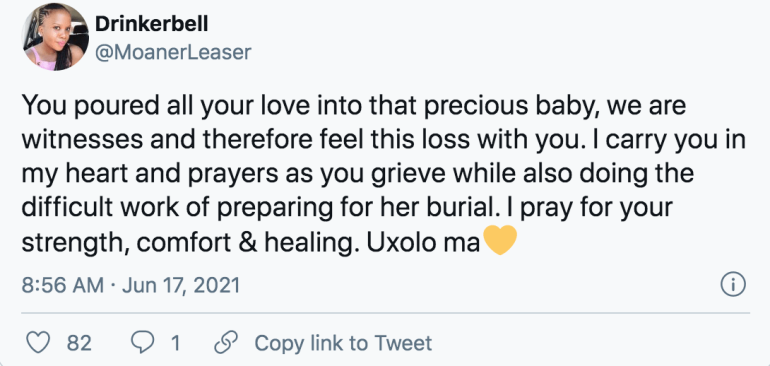Viewport: 770px width, 366px height.
Task: Click the phrase 'my heart and prayers'
Action: [x=135, y=175]
